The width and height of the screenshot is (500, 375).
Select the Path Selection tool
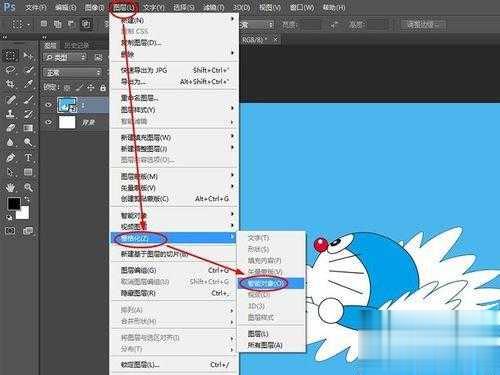(10, 172)
